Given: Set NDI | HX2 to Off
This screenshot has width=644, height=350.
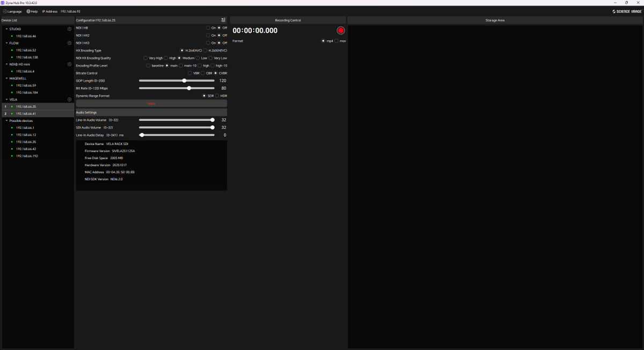Looking at the screenshot, I should click(x=219, y=35).
